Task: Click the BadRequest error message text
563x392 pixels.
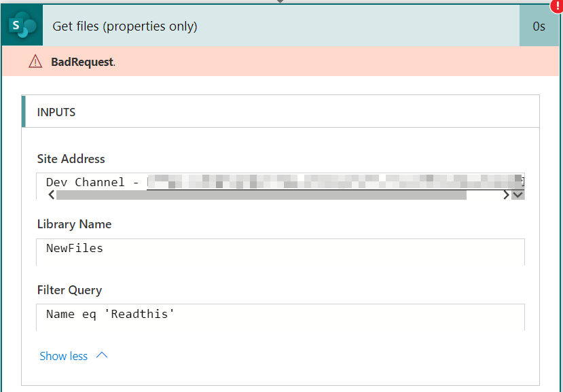Action: (x=83, y=62)
